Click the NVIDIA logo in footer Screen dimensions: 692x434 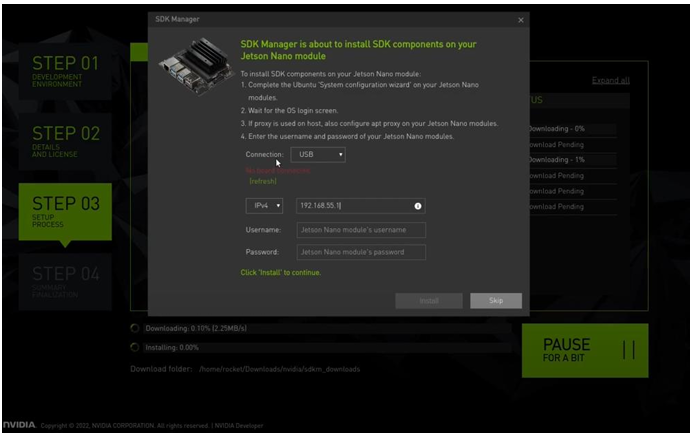pos(19,426)
